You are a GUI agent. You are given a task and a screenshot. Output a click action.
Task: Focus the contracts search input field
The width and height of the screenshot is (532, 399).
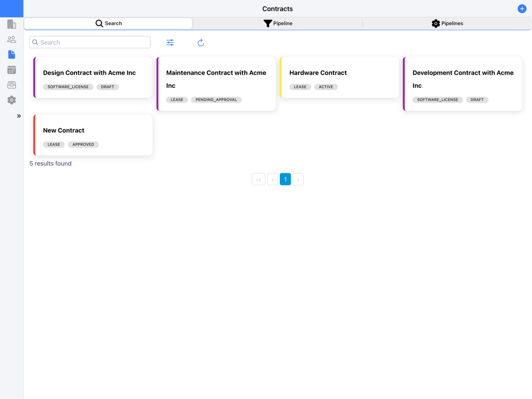coord(90,43)
